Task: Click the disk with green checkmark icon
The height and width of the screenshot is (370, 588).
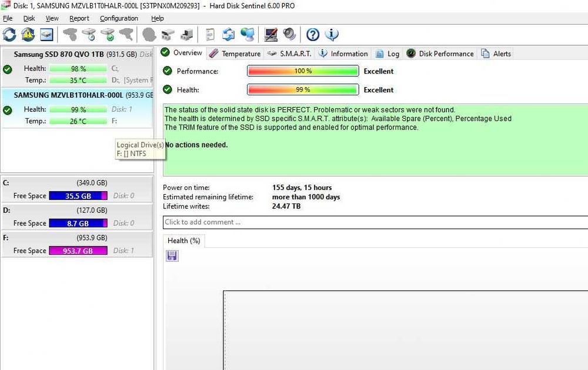Action: [x=108, y=35]
